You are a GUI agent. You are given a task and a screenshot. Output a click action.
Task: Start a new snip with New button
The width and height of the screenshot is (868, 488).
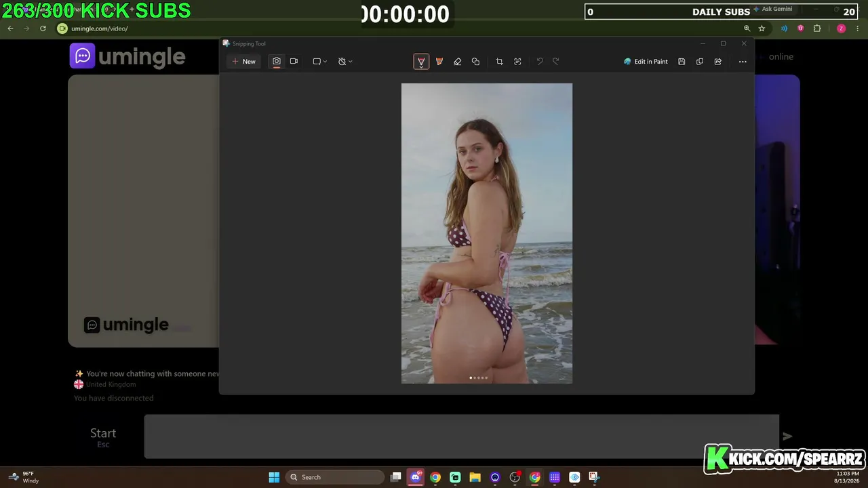[x=243, y=62]
